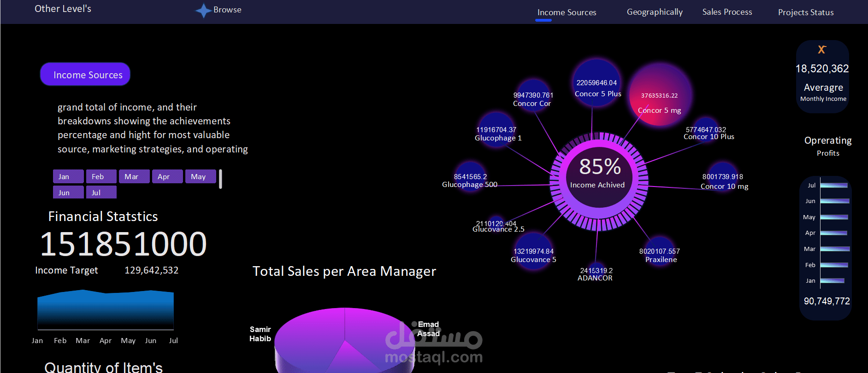Select the Mar month slicer
This screenshot has width=868, height=373.
tap(134, 176)
